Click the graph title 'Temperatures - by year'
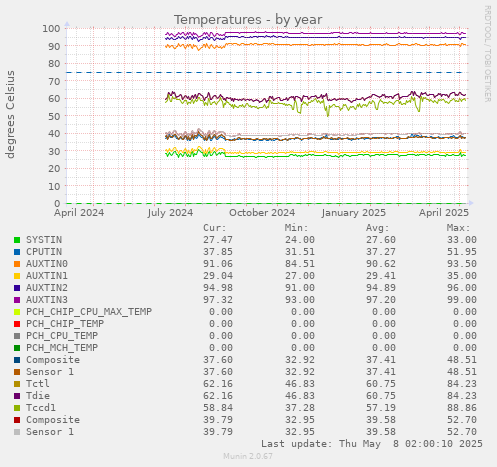Viewport: 497px width, 467px height. pyautogui.click(x=248, y=20)
